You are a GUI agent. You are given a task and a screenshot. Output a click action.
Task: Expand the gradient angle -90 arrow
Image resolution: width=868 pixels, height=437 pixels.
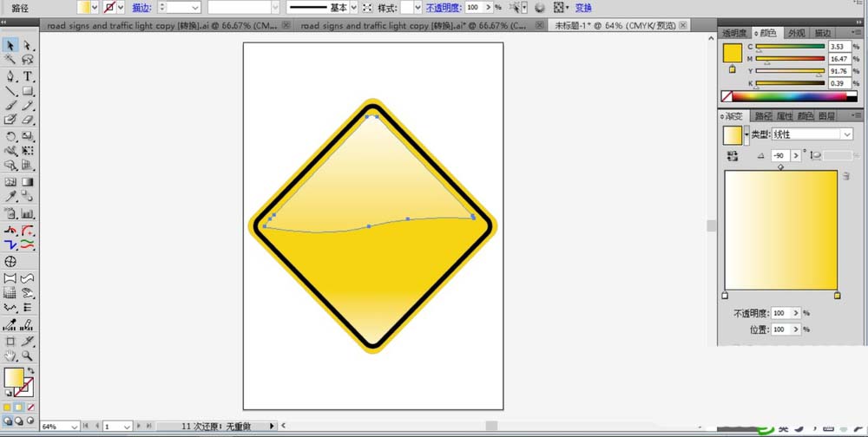[x=795, y=156]
